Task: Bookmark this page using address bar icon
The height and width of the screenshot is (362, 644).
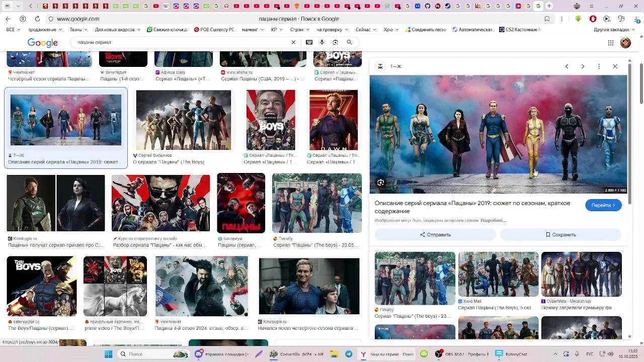Action: point(547,19)
